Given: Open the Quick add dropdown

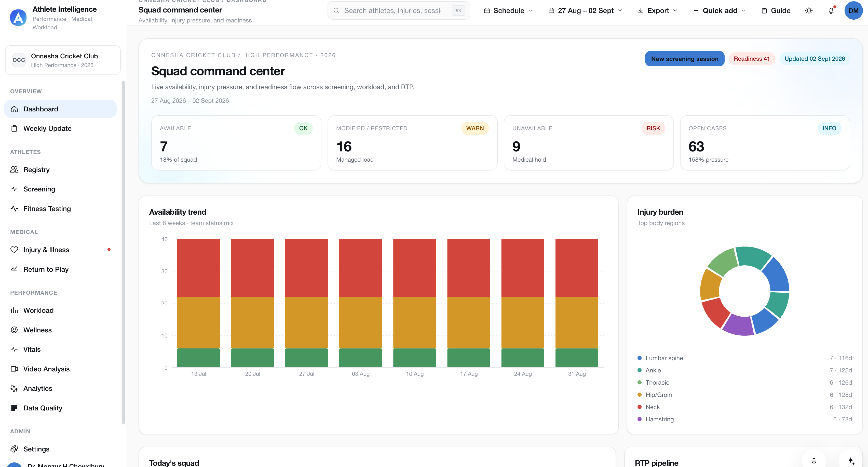Looking at the screenshot, I should 720,10.
